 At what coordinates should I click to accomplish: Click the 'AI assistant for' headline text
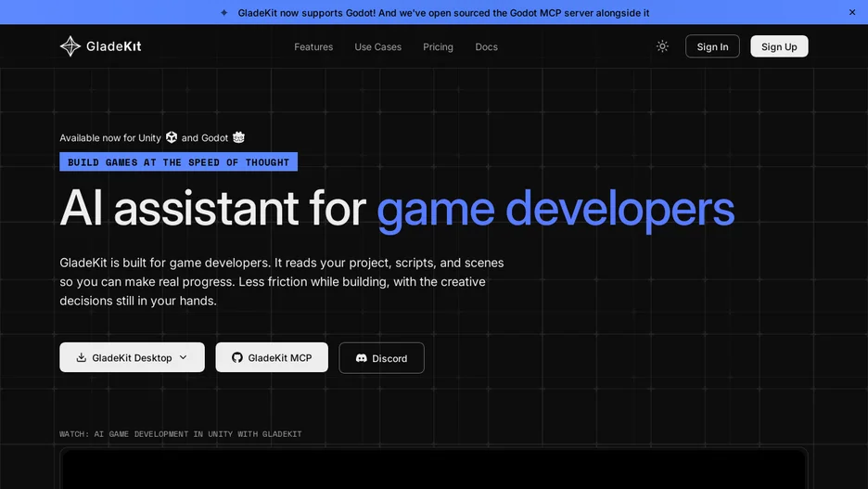point(212,208)
